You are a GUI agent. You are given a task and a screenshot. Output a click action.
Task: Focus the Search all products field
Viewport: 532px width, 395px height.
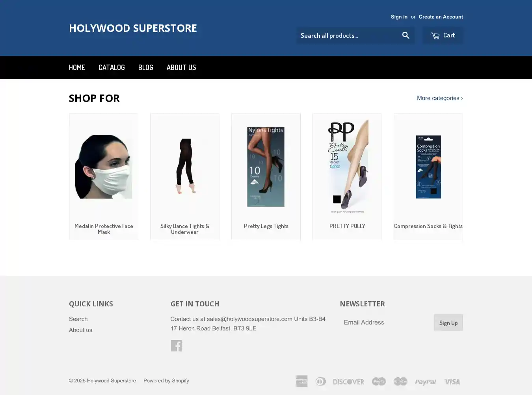(x=347, y=35)
